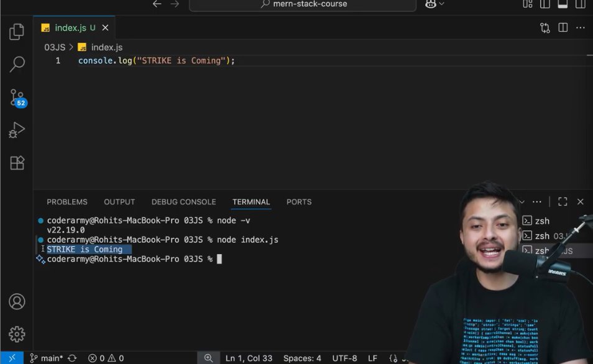Split the editor right
Image resolution: width=593 pixels, height=364 pixels.
click(x=563, y=27)
